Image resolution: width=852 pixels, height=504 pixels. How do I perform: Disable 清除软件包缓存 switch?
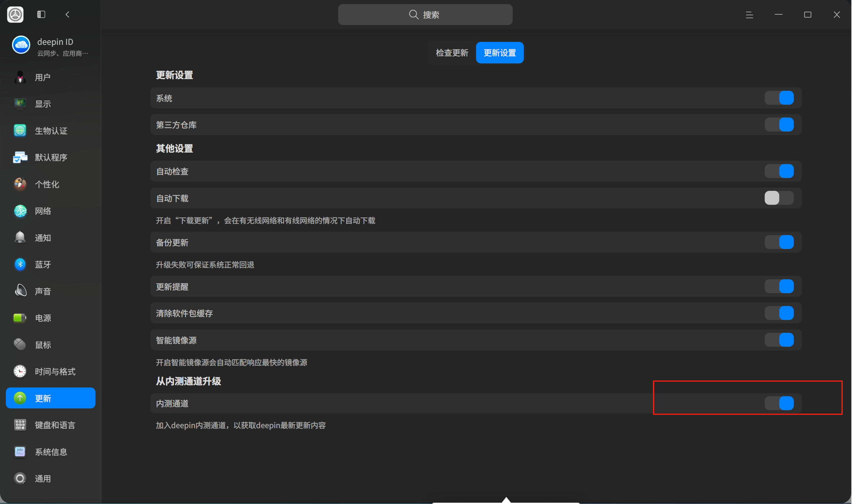pos(779,313)
